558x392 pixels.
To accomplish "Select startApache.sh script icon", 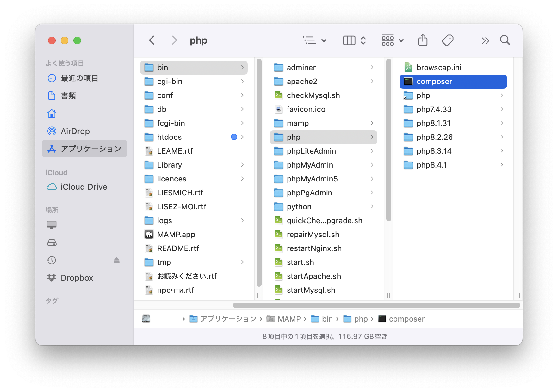I will [279, 276].
